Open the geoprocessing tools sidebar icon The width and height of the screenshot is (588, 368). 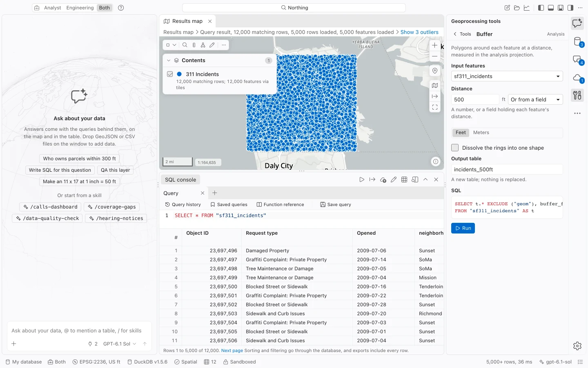pyautogui.click(x=577, y=95)
